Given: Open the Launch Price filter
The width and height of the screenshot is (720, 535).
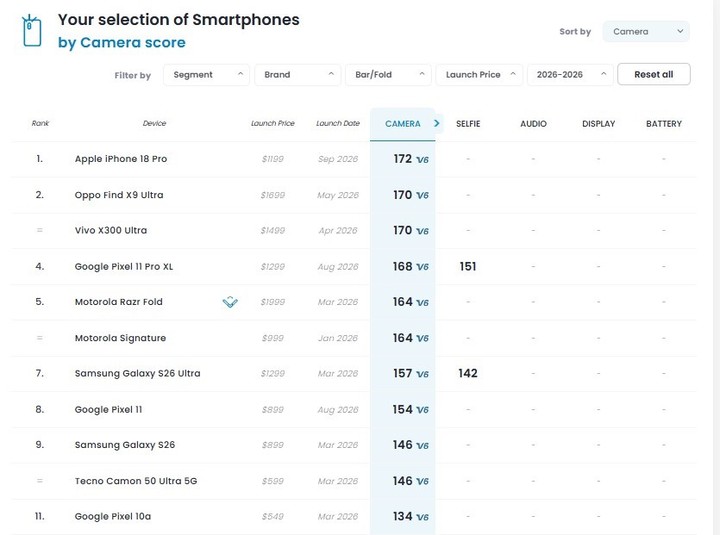Looking at the screenshot, I should 479,74.
